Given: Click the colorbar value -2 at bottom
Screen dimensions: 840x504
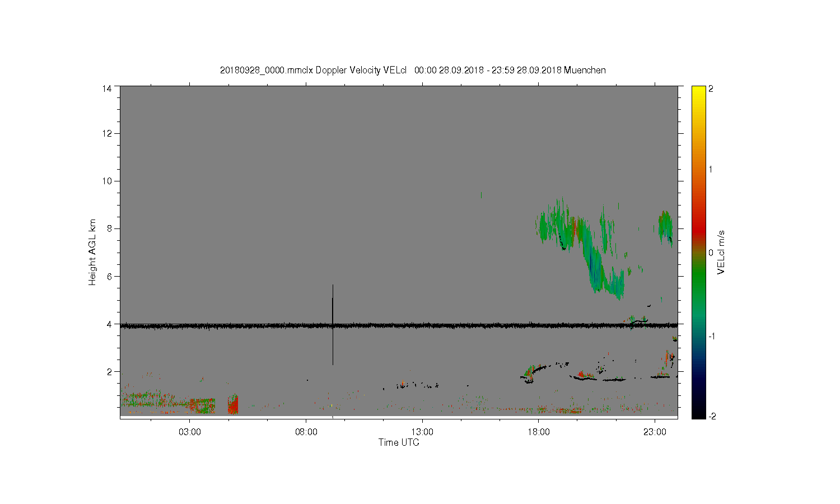Looking at the screenshot, I should click(x=711, y=417).
